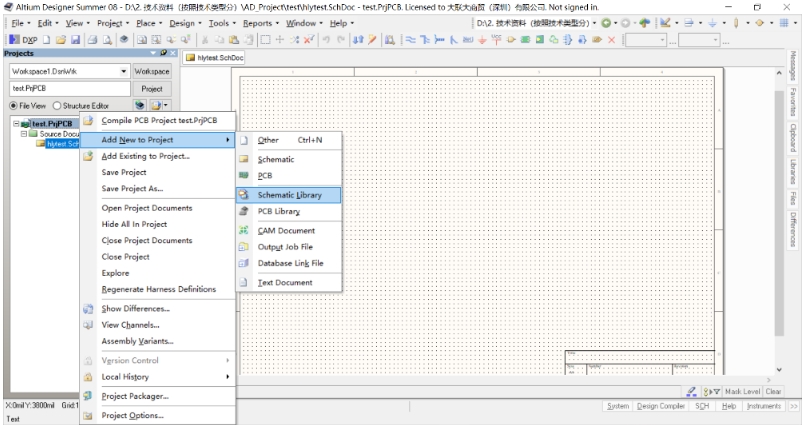
Task: Select CAM Document in the submenu
Action: (289, 231)
